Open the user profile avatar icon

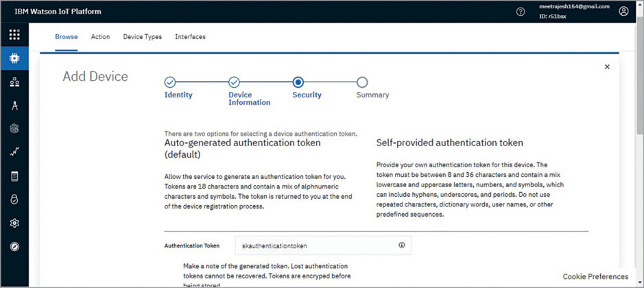(623, 12)
